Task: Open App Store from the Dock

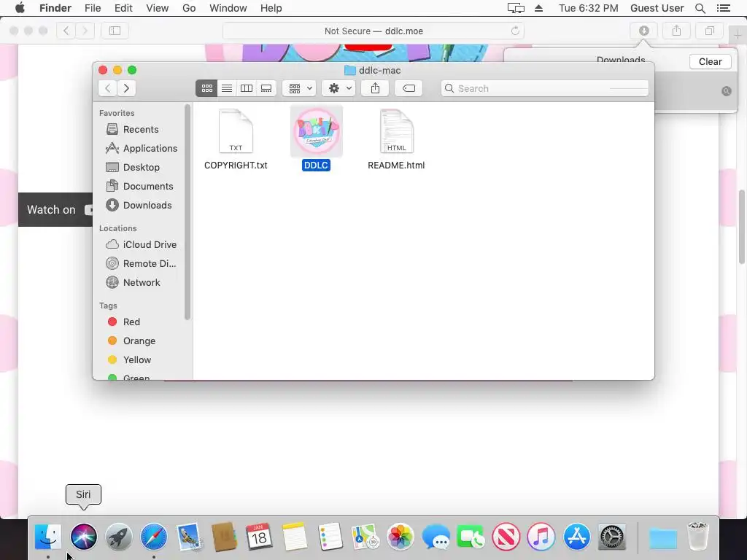Action: (576, 537)
